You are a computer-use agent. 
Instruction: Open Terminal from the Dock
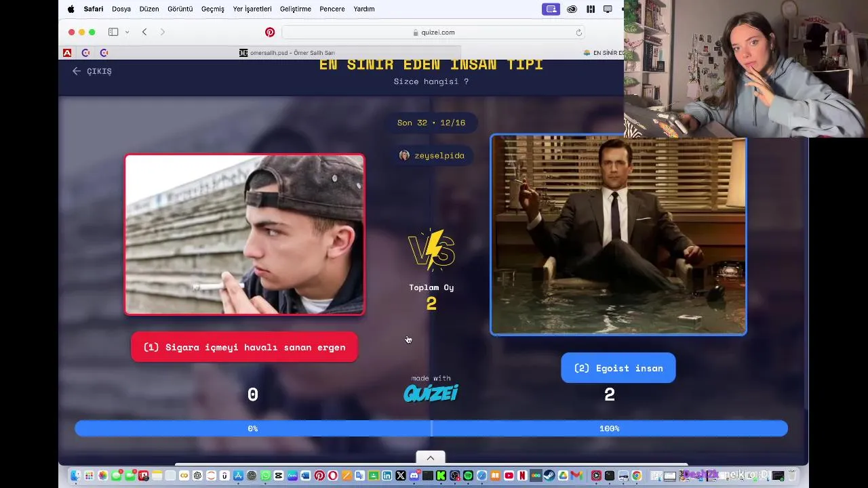[610, 476]
